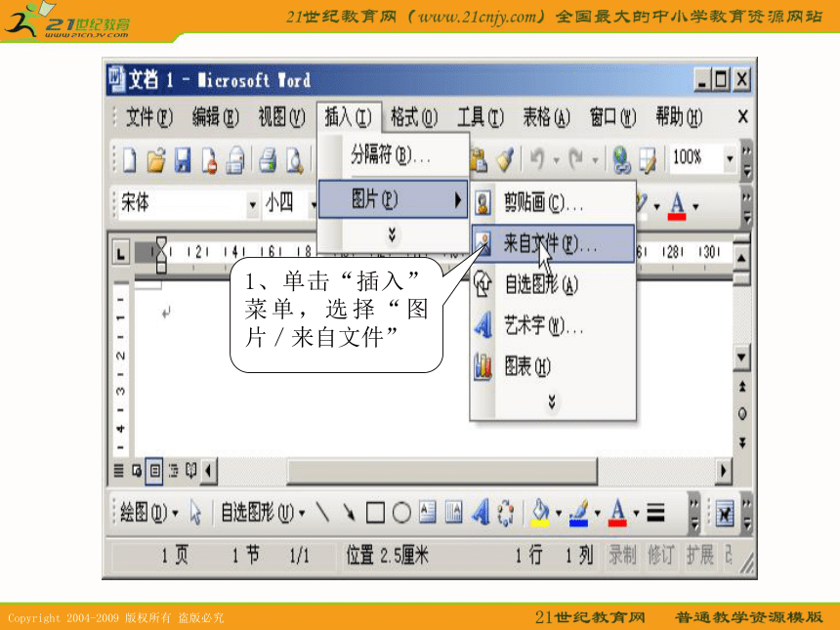Expand the Insert menu chevrons
840x630 pixels.
pos(392,234)
